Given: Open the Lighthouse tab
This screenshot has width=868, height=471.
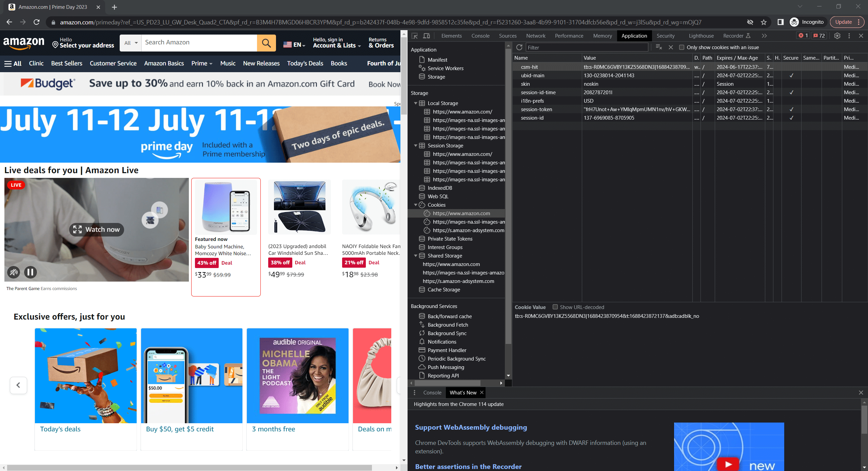Looking at the screenshot, I should tap(701, 36).
